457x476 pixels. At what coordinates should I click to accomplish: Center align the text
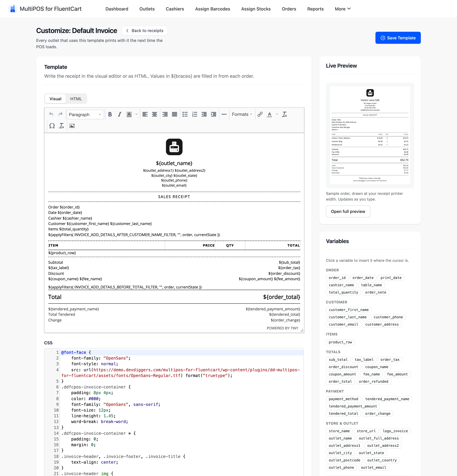coord(154,114)
